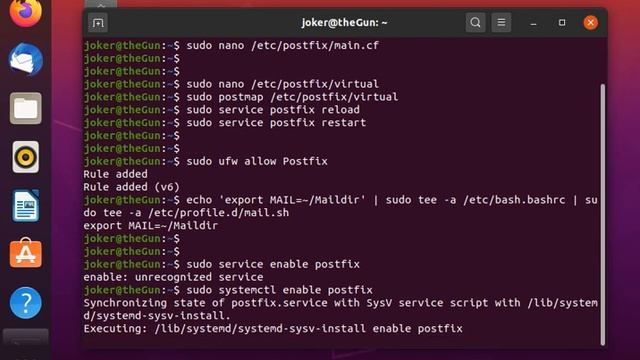
Task: Click 'sudo service postfix reload' line
Action: point(273,110)
